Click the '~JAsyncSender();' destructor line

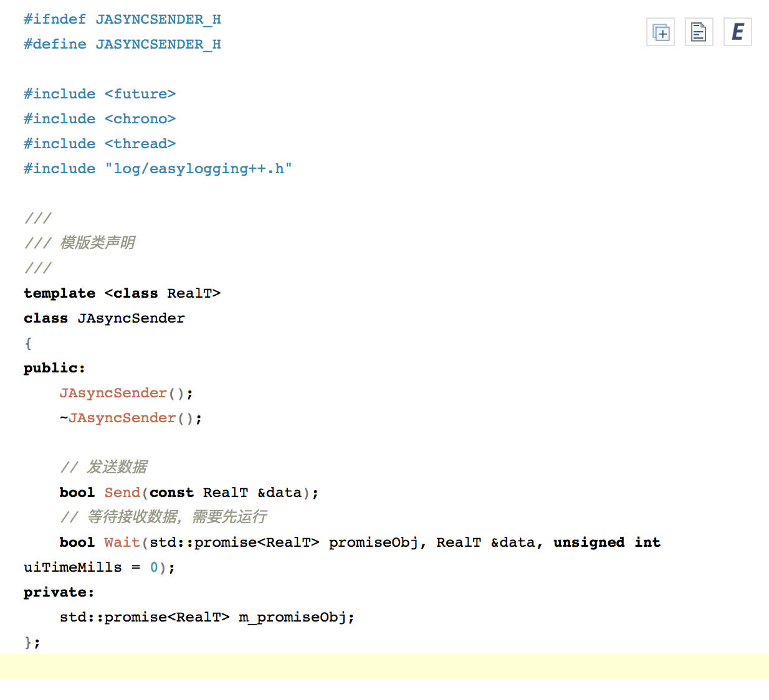click(131, 418)
